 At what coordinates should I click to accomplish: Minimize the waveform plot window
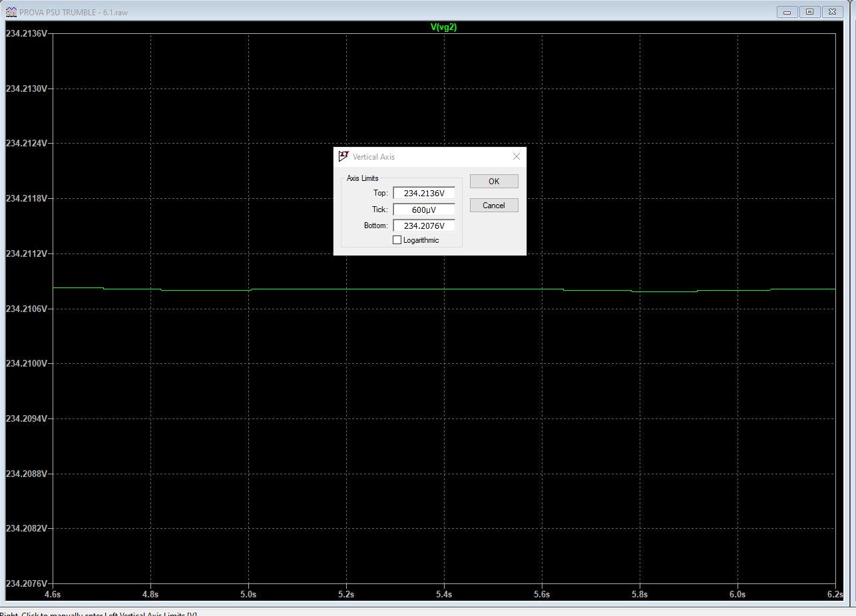click(x=787, y=12)
